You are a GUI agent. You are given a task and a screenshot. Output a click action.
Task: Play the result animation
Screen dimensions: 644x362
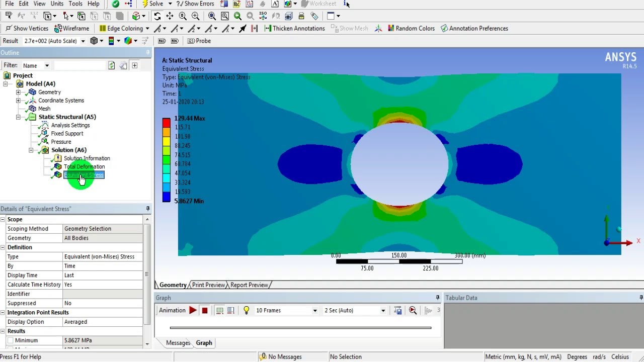(193, 311)
